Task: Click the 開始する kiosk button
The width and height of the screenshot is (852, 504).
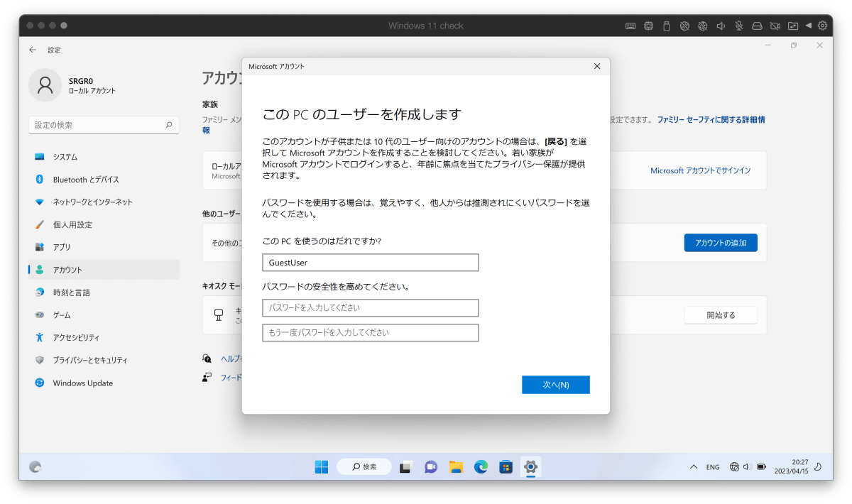Action: click(721, 315)
